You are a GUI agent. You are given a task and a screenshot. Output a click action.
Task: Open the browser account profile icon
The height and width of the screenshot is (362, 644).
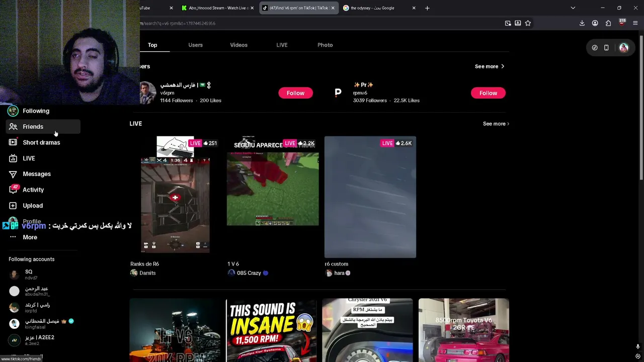[595, 23]
